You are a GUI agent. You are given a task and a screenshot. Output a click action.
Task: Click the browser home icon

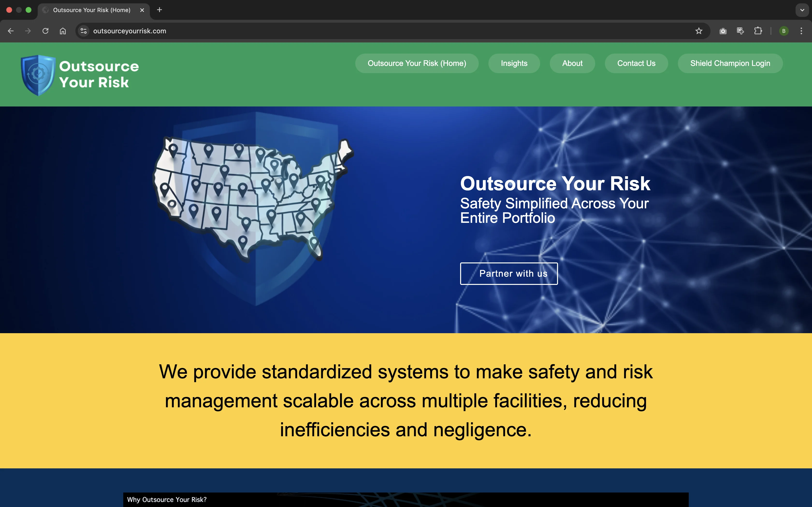[62, 31]
